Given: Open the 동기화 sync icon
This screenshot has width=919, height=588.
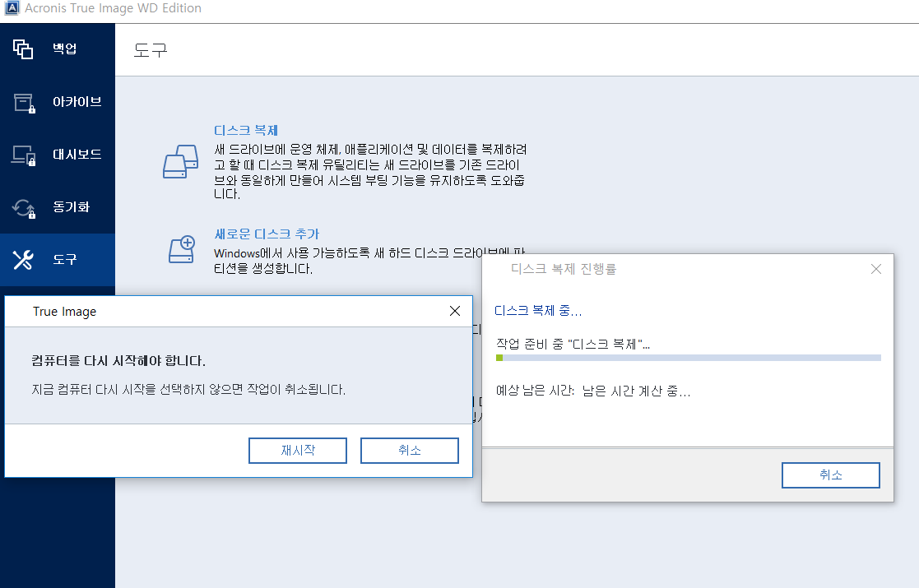Looking at the screenshot, I should point(24,208).
